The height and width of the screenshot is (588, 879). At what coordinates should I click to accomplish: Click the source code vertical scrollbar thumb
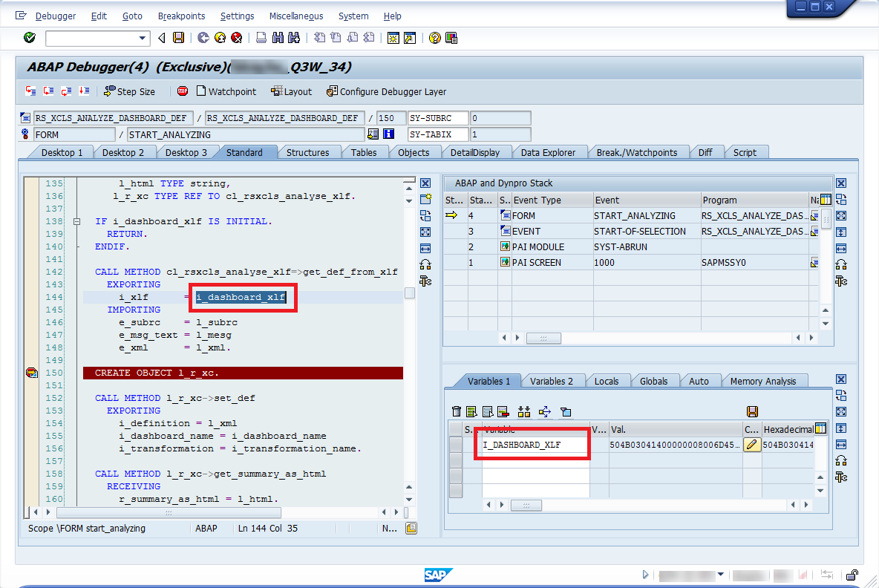click(x=410, y=293)
